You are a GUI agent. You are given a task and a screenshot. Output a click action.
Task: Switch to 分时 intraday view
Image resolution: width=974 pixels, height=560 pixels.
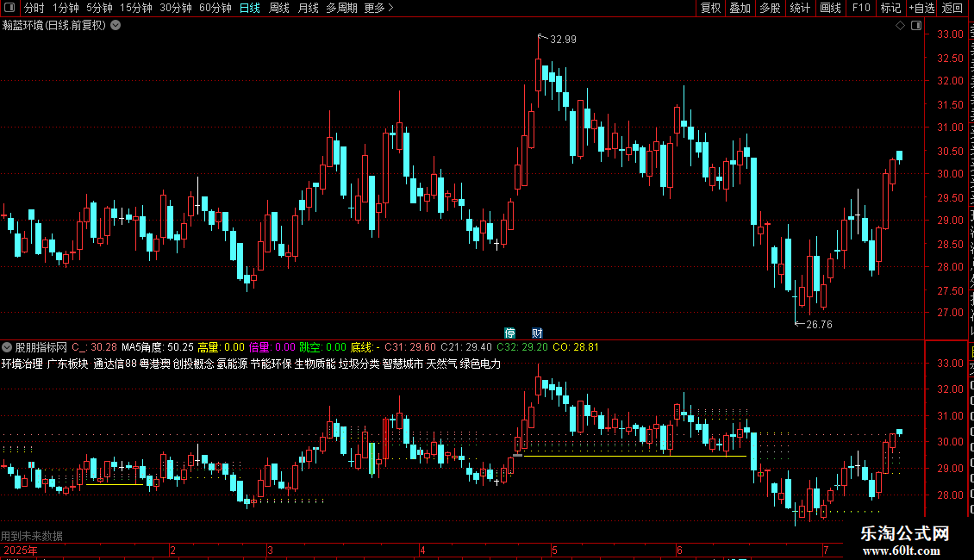(34, 8)
